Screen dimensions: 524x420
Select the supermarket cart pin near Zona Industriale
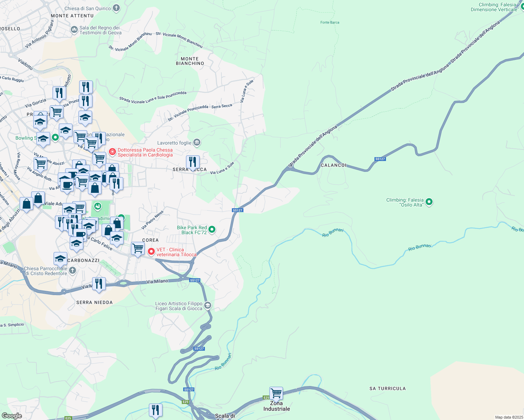(x=276, y=393)
